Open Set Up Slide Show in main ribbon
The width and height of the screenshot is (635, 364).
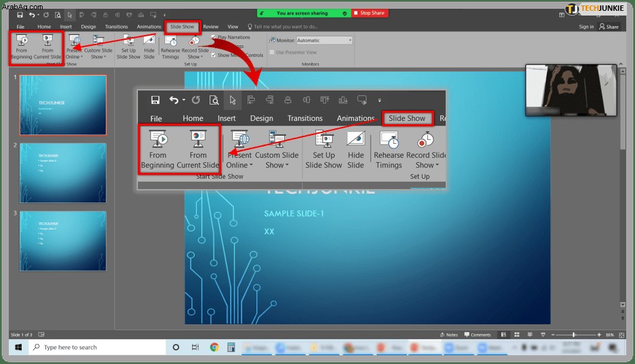tap(128, 47)
